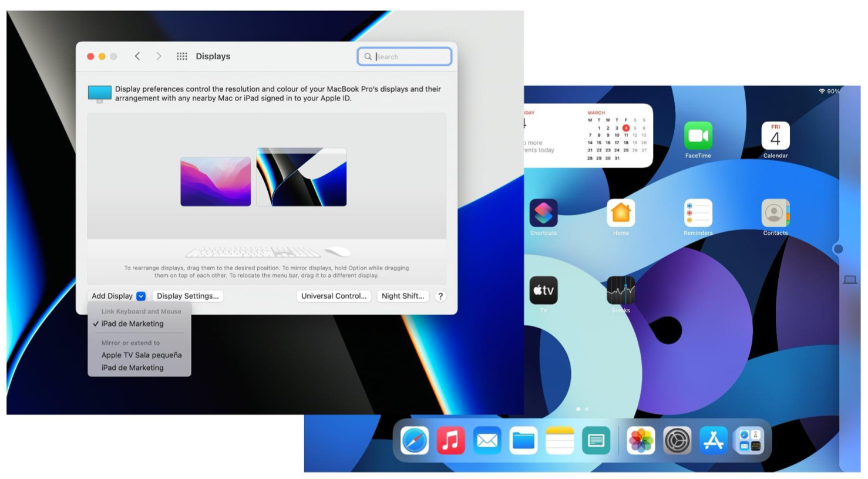
Task: Select the blue MacBook Pro display thumbnail
Action: 301,177
